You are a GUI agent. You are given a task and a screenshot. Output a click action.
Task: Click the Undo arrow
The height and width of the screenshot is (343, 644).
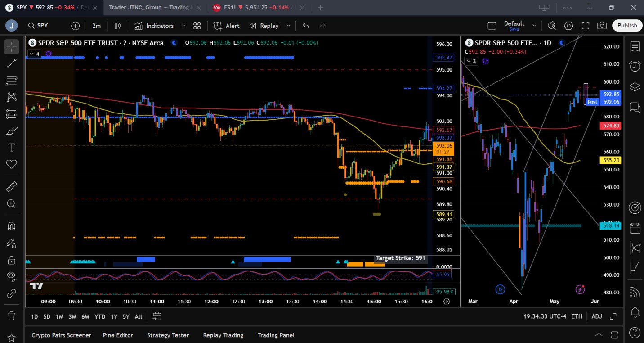(306, 26)
